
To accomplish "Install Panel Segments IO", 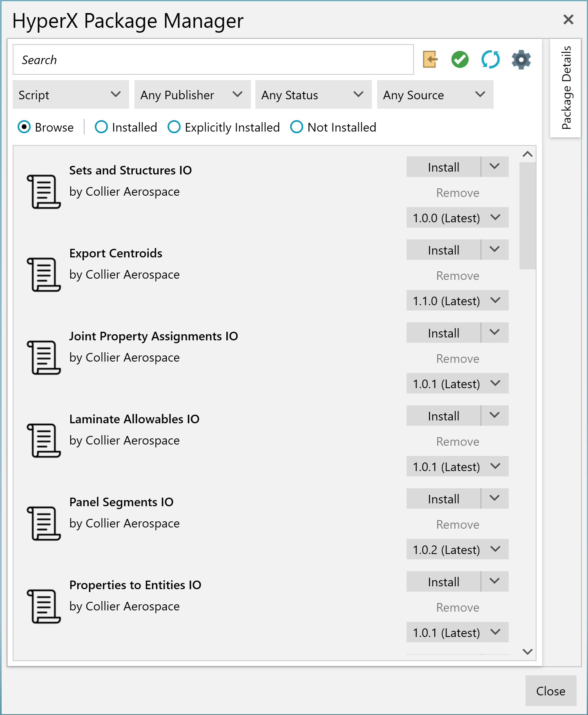I will (444, 498).
